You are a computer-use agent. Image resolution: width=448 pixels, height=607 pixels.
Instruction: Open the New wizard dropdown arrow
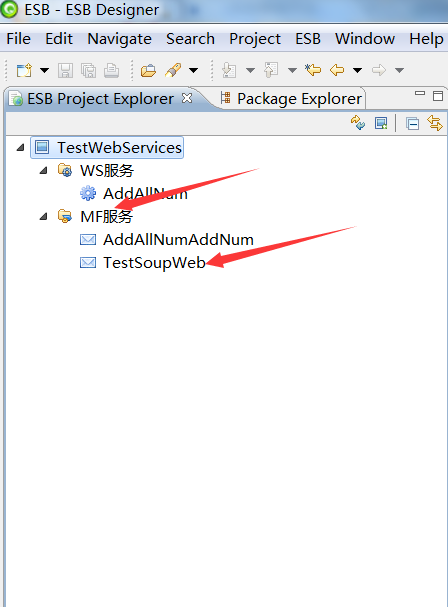tap(45, 70)
